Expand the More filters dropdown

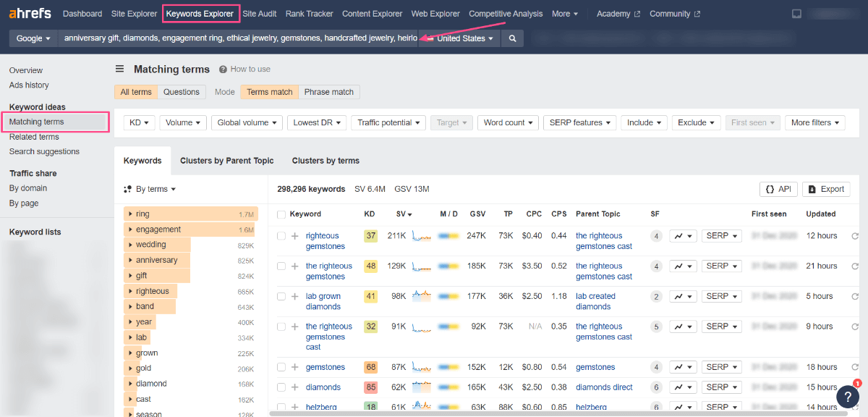[x=815, y=122]
